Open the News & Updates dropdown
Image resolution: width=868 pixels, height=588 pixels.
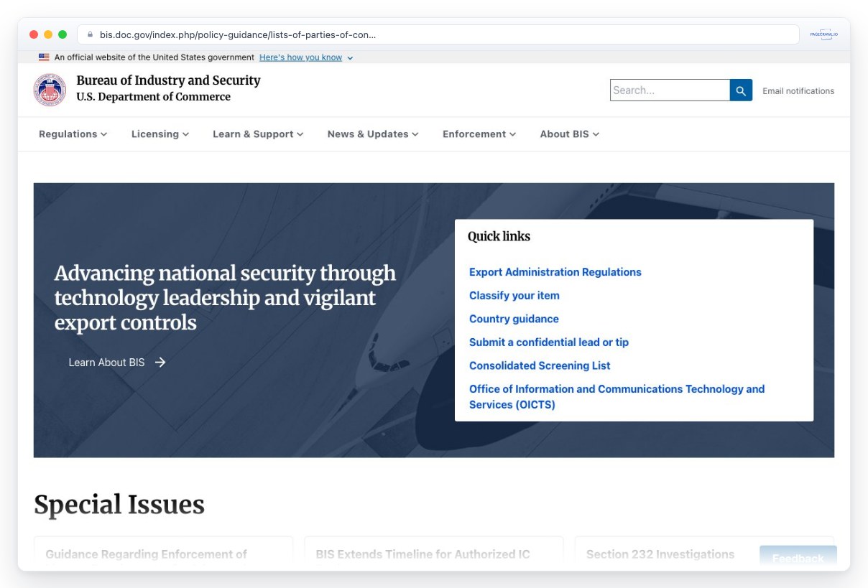pyautogui.click(x=373, y=134)
